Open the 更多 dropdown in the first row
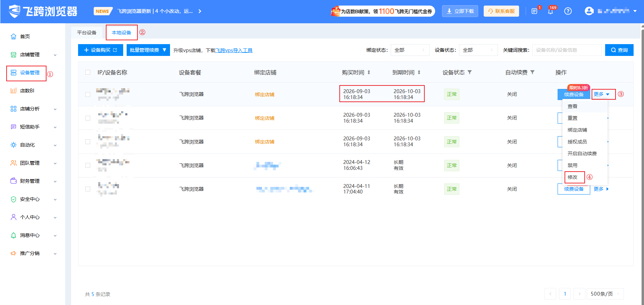 pos(602,94)
